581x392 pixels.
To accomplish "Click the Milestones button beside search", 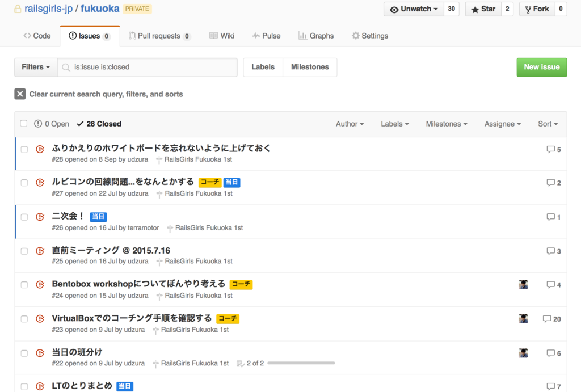I will (310, 67).
